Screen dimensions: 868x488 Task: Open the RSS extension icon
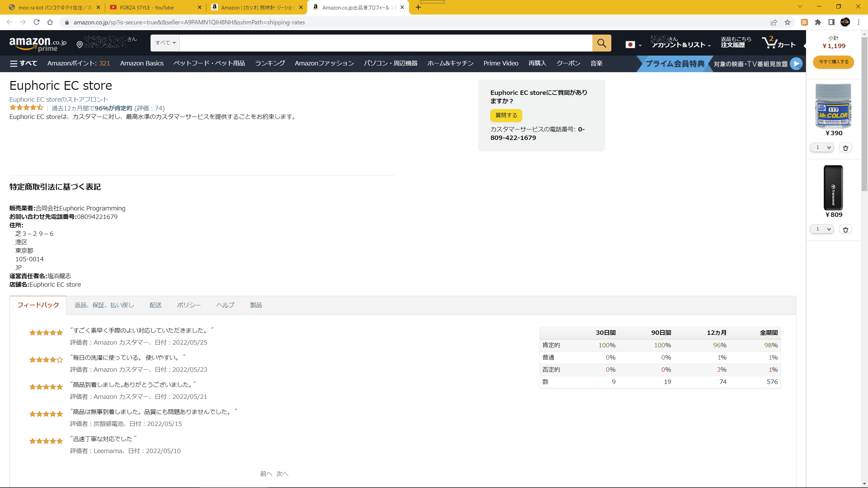804,22
